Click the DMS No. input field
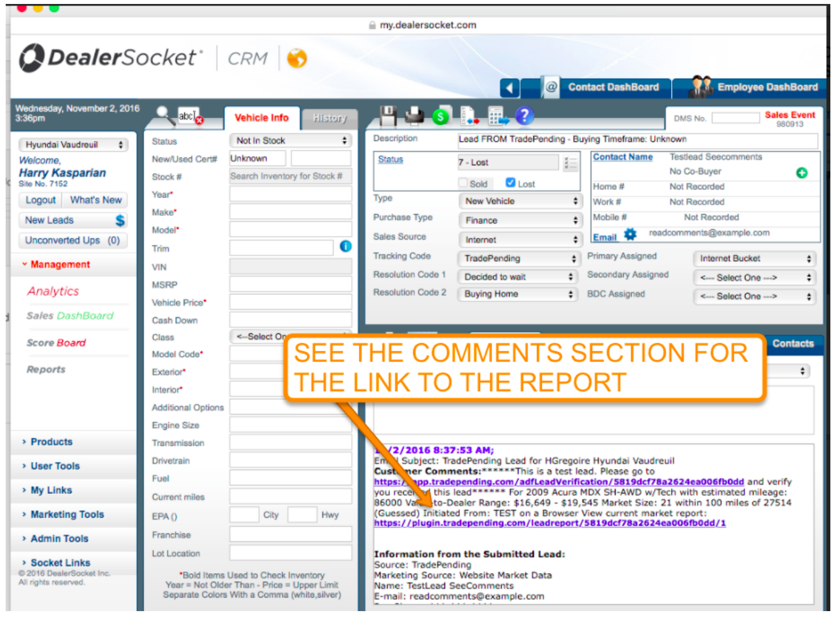 tap(735, 118)
